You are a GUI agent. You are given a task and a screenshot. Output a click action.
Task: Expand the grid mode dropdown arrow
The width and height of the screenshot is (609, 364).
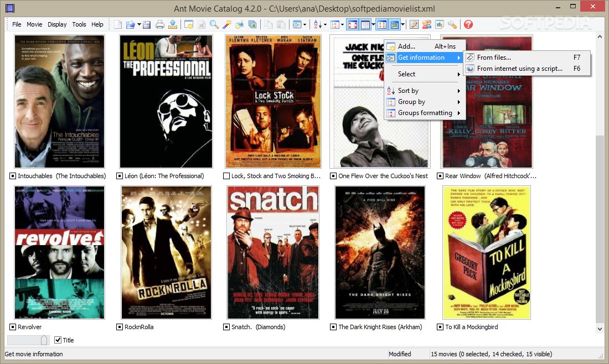coord(373,24)
